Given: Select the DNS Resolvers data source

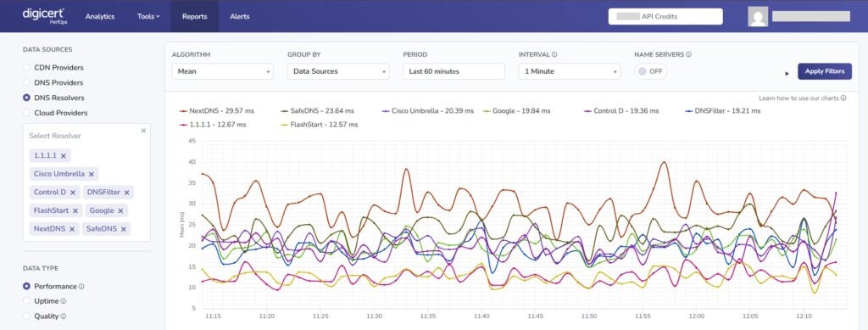Looking at the screenshot, I should (26, 98).
